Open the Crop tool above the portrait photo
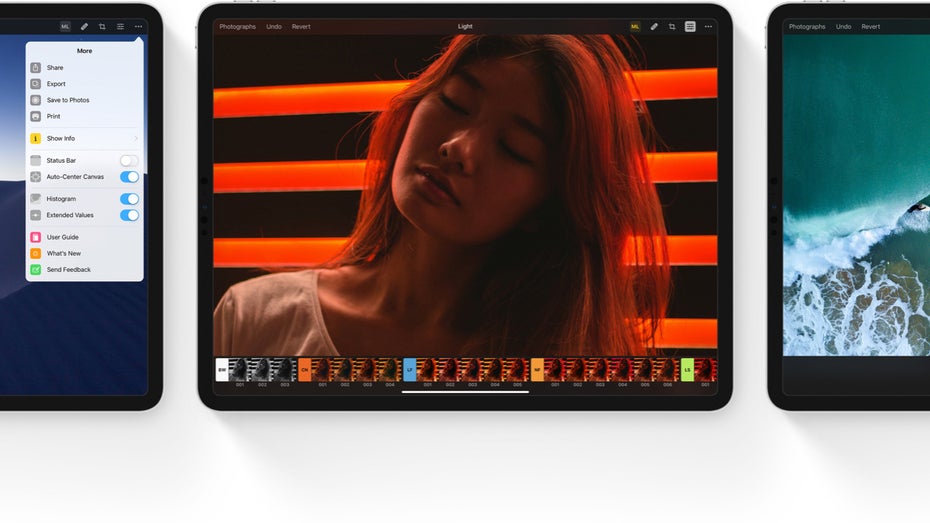 coord(672,27)
